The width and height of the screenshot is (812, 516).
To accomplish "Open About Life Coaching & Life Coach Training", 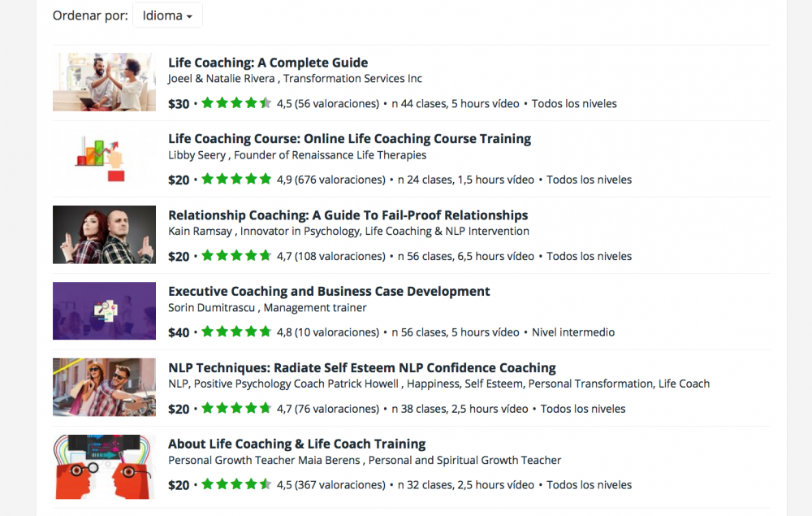I will 296,444.
